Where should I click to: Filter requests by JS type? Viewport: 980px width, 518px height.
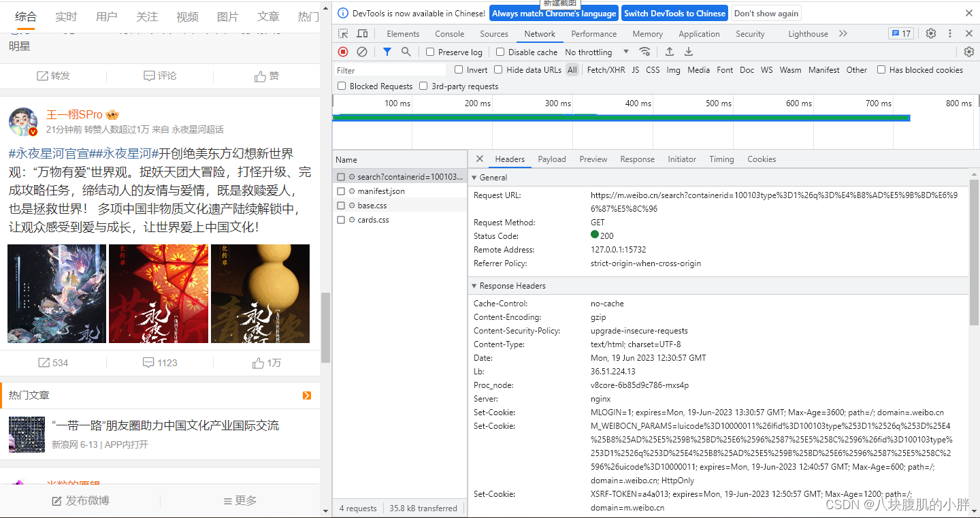tap(635, 69)
